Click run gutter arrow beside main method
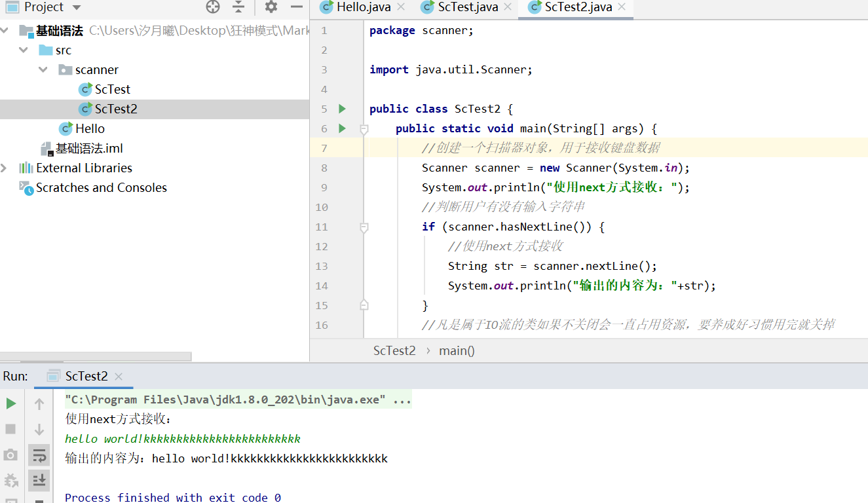 pos(342,128)
